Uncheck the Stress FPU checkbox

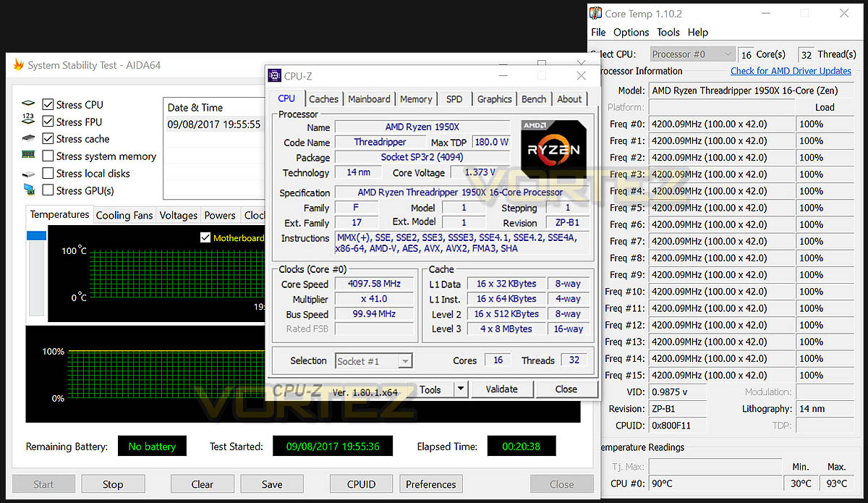tap(48, 122)
